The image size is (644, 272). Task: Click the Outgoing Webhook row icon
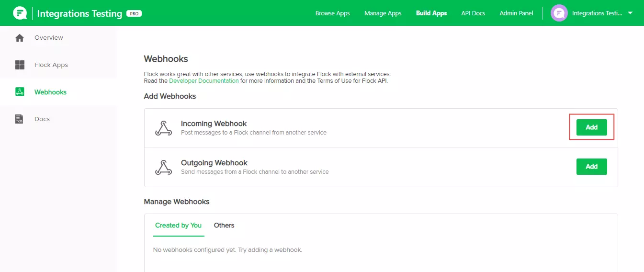(x=164, y=167)
